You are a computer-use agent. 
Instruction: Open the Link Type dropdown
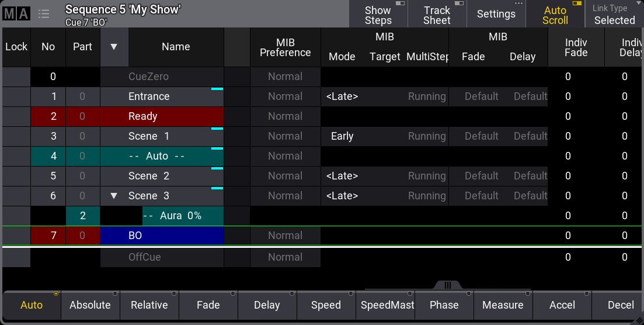pos(614,15)
